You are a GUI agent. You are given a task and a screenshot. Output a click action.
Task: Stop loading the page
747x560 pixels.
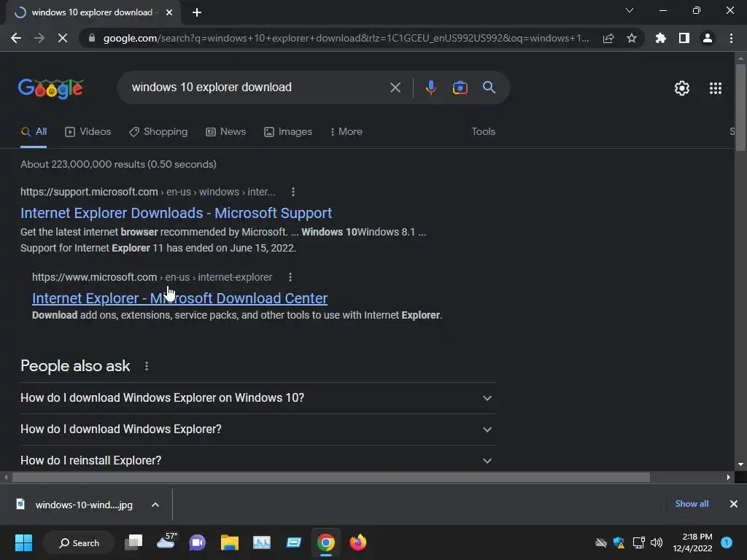(x=63, y=38)
